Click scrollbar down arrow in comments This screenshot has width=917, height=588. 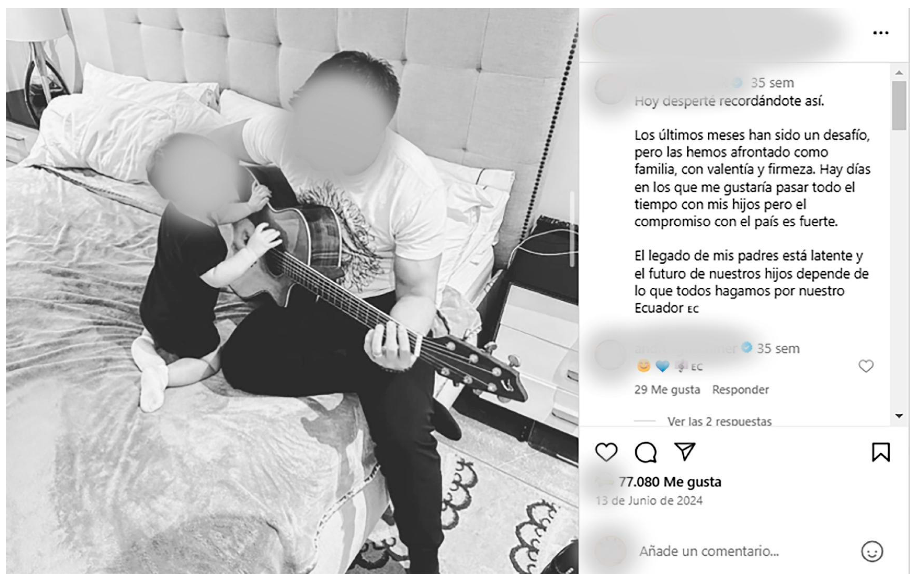click(x=899, y=416)
